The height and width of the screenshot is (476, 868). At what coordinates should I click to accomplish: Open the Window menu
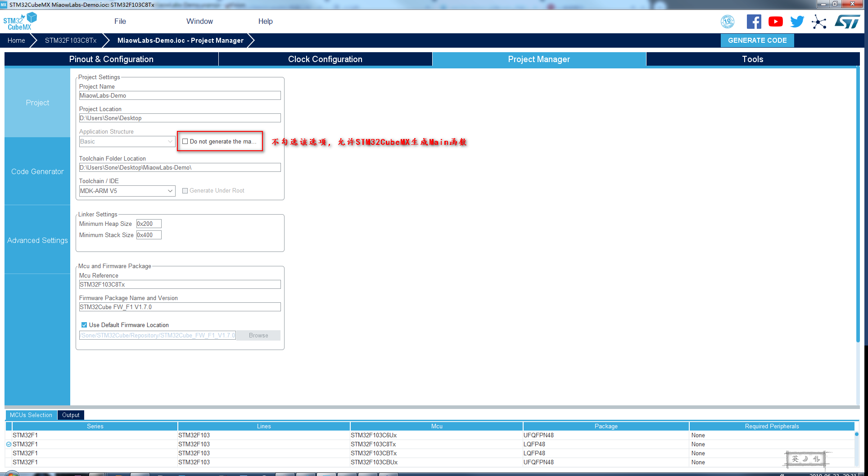199,21
